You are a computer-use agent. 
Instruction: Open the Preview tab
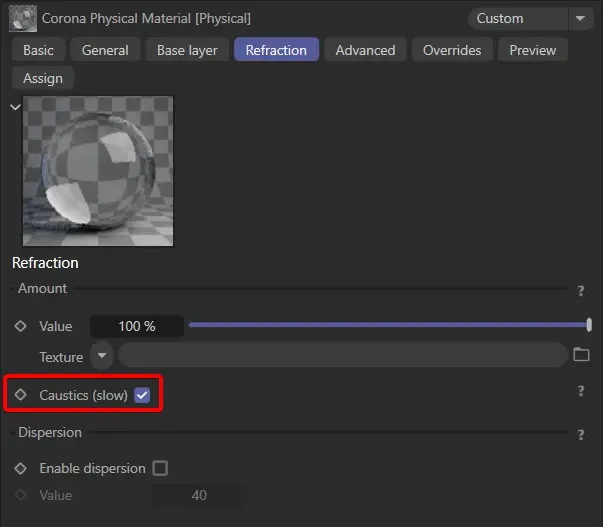click(x=533, y=50)
